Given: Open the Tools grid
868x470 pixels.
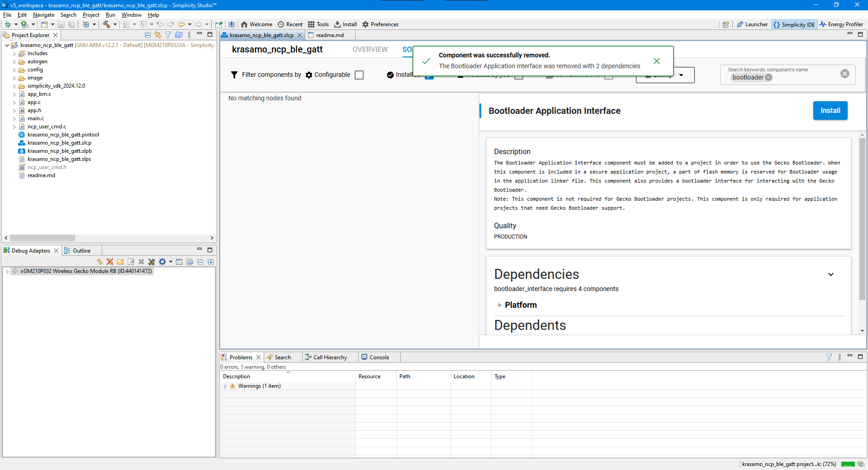Looking at the screenshot, I should pyautogui.click(x=318, y=24).
